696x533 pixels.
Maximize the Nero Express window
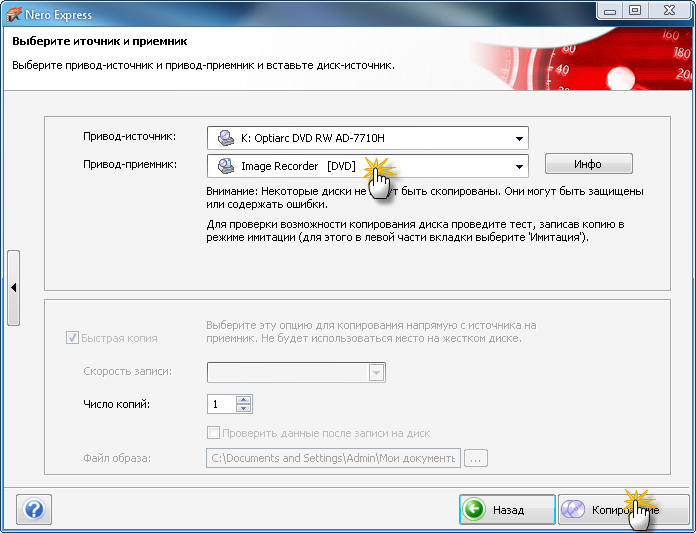pyautogui.click(x=635, y=11)
